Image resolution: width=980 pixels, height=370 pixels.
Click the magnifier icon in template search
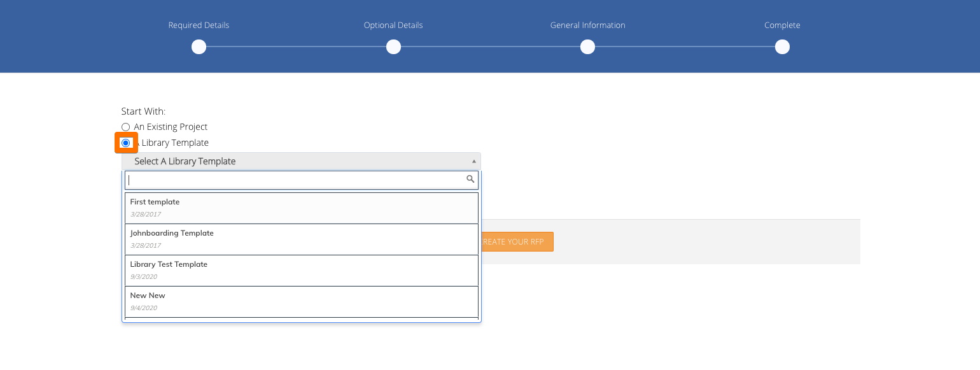470,180
